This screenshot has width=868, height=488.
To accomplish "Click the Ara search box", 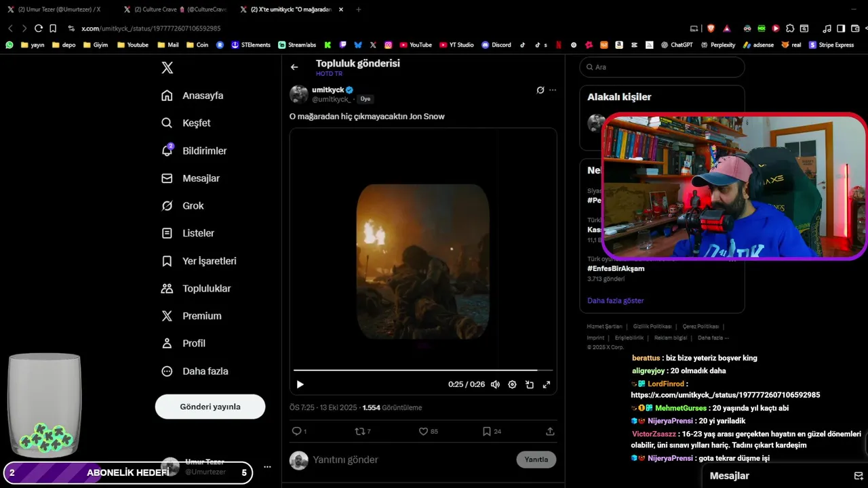I will point(662,67).
